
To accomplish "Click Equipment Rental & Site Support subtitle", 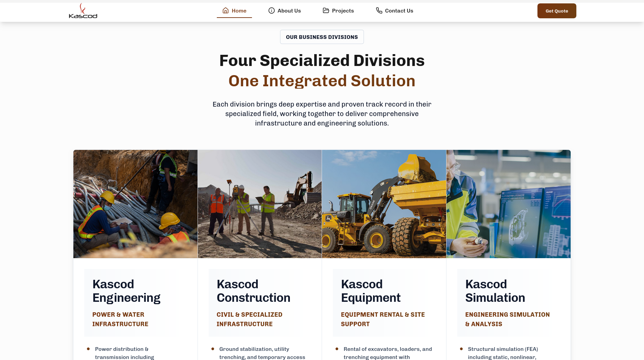I will [x=383, y=319].
